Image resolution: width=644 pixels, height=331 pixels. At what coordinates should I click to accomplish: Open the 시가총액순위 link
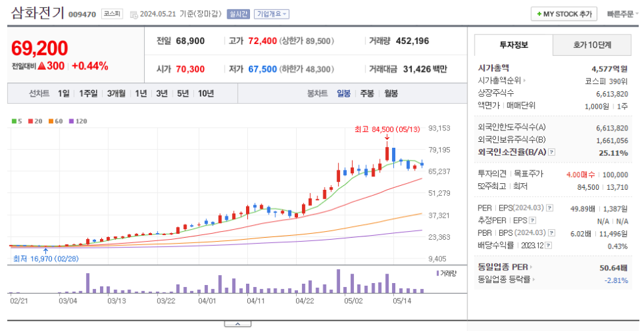[x=499, y=81]
